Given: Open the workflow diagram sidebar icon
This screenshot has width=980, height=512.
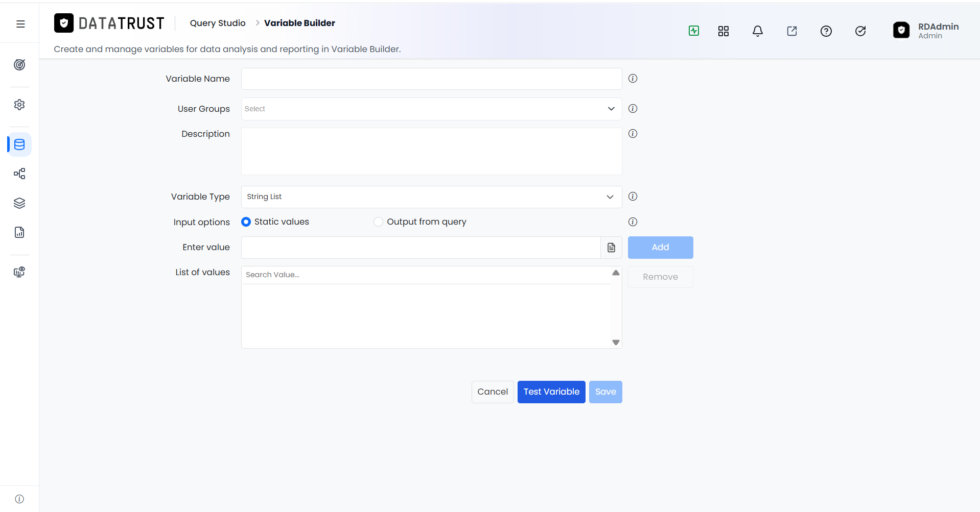Looking at the screenshot, I should tap(19, 174).
